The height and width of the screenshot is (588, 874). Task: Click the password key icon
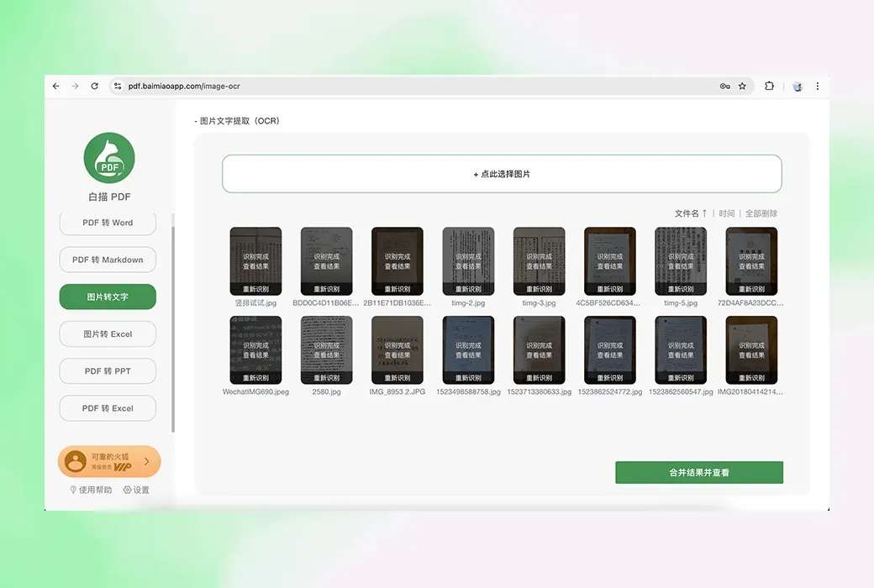(x=724, y=86)
